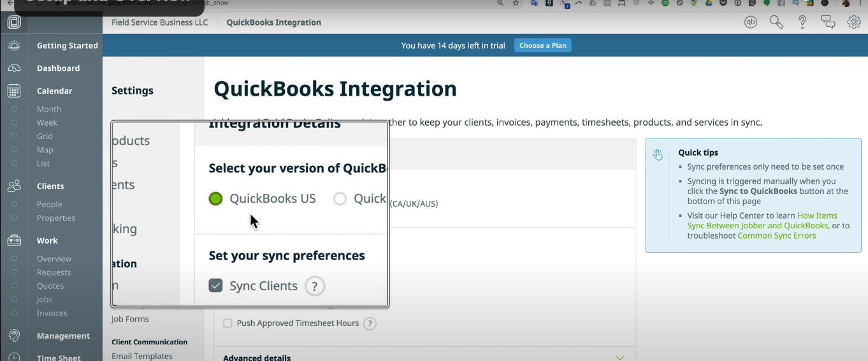Open Jobs under Work

coord(45,299)
